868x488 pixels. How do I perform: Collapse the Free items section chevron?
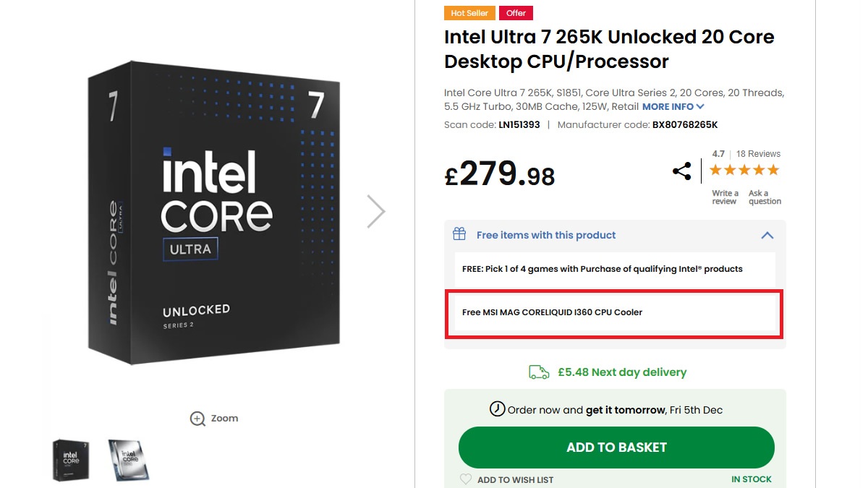[767, 235]
